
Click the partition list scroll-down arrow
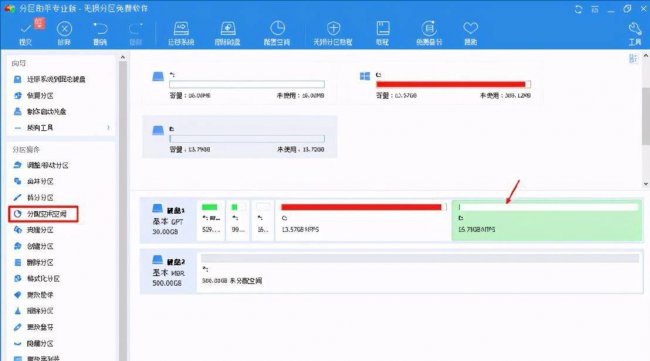tap(645, 184)
